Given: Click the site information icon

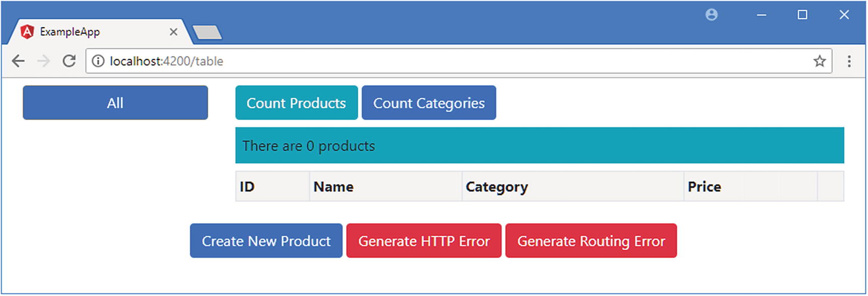Looking at the screenshot, I should [x=98, y=61].
